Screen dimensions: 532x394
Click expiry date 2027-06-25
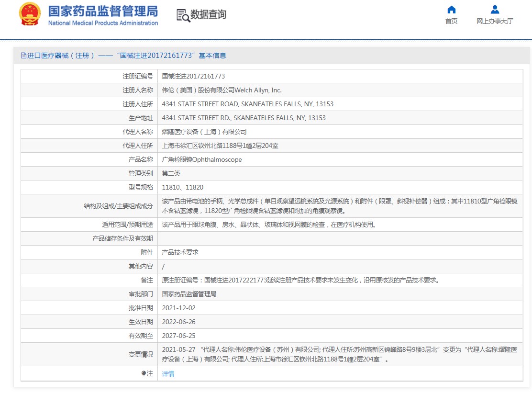click(178, 336)
